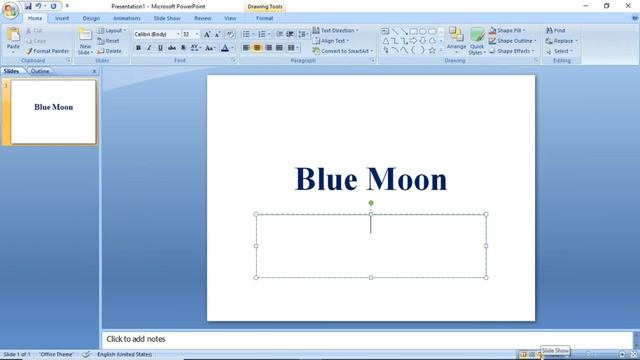Delete the current slide

coord(109,51)
